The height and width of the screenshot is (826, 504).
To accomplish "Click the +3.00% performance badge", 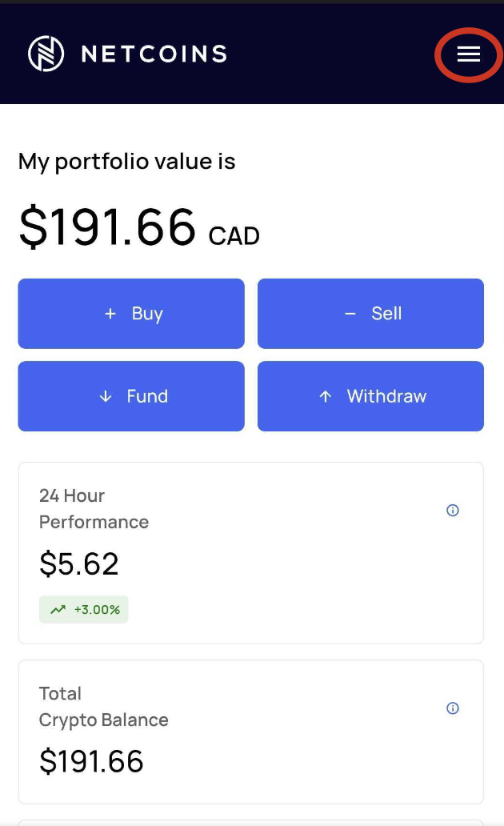I will pos(83,609).
